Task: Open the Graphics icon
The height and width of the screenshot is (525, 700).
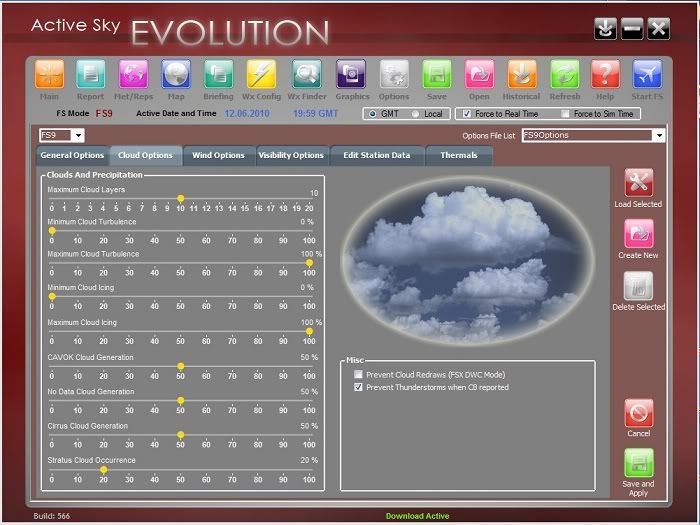Action: click(x=351, y=74)
